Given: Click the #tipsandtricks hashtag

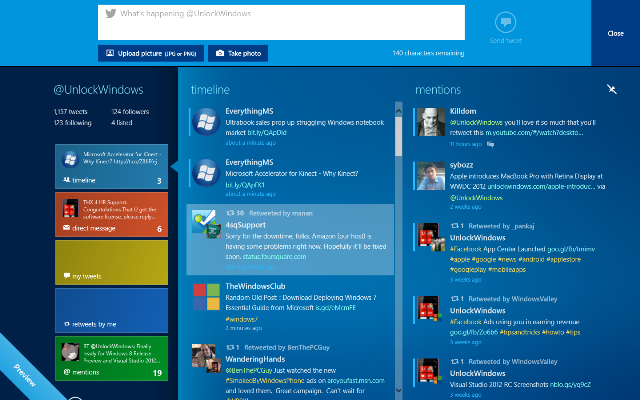Looking at the screenshot, I should coord(520,332).
